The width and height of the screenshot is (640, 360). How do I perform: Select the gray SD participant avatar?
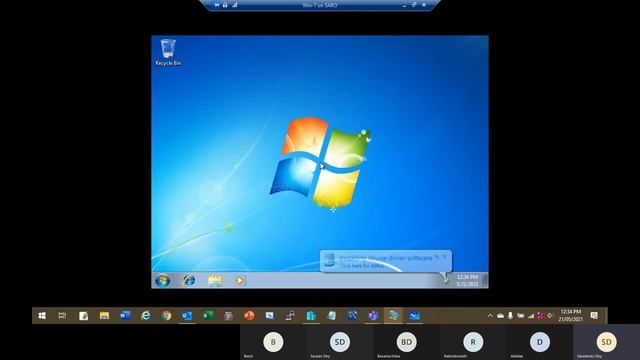click(340, 342)
